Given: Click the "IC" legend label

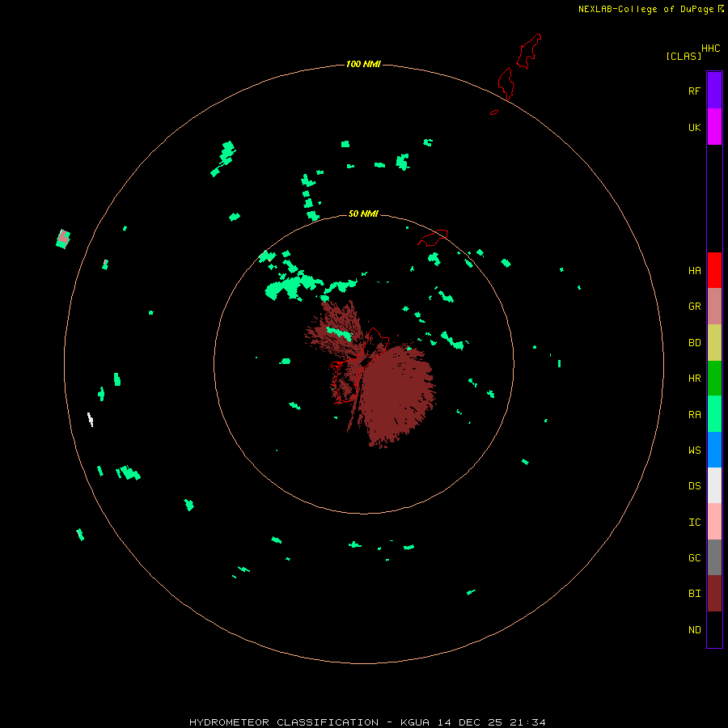Looking at the screenshot, I should click(695, 523).
